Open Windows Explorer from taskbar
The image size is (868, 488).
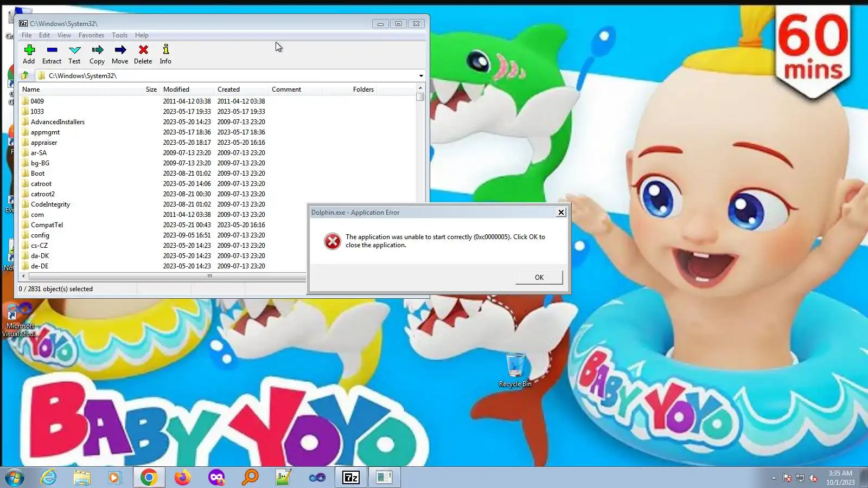[82, 477]
